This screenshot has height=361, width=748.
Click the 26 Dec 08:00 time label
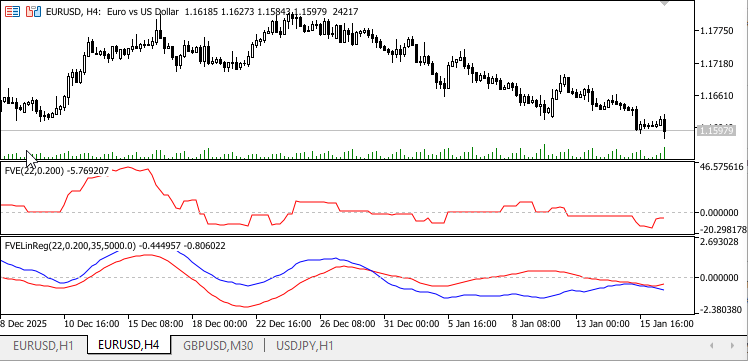[347, 324]
